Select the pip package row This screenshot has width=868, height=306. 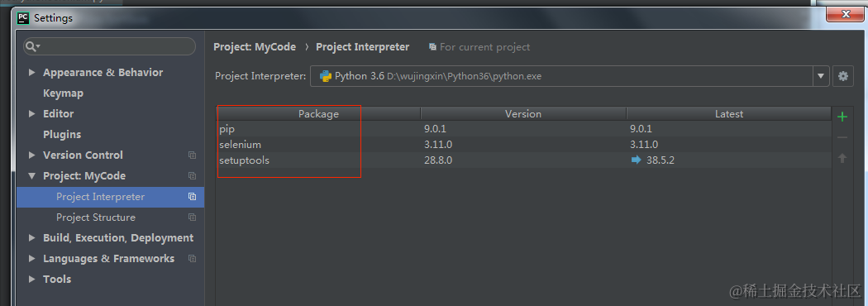(523, 129)
